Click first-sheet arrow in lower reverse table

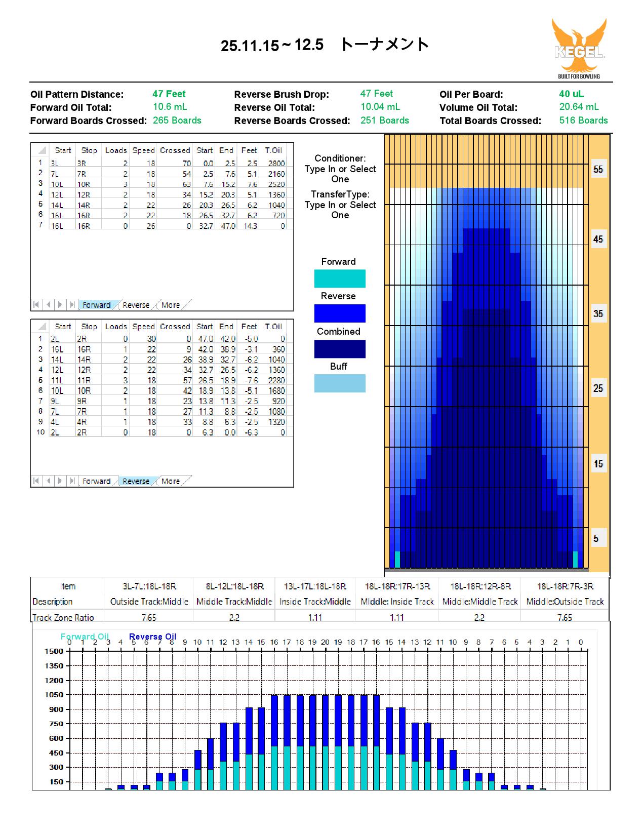(36, 481)
